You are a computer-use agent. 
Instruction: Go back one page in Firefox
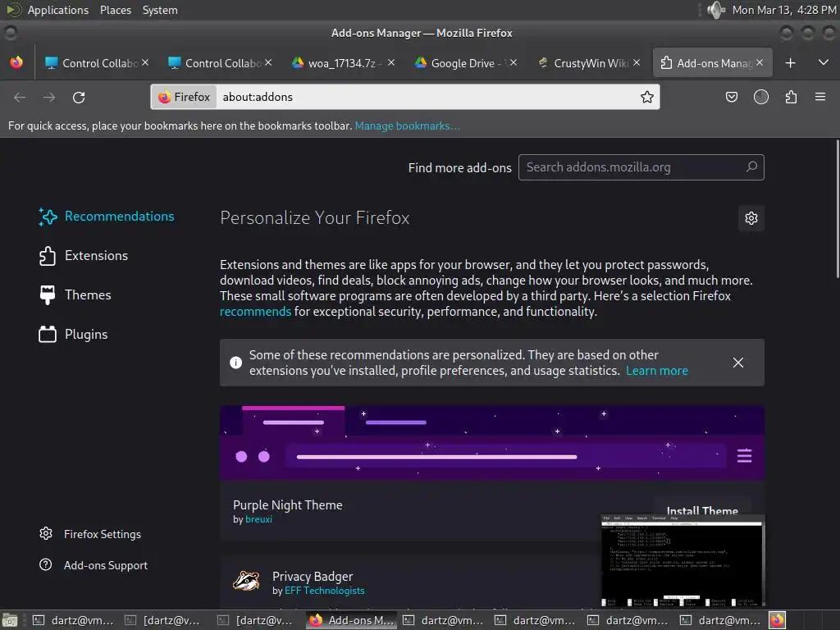pos(20,98)
